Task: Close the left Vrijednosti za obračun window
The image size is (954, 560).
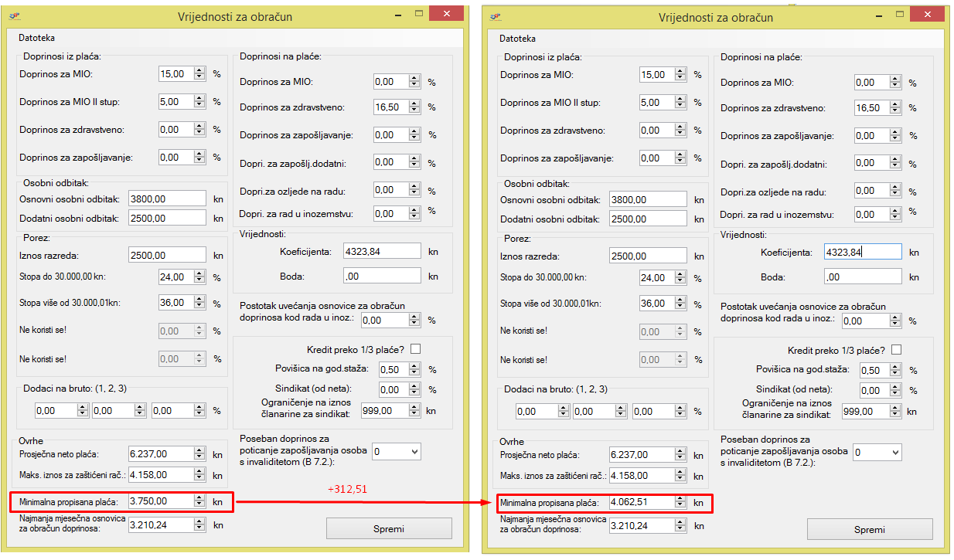Action: point(447,15)
